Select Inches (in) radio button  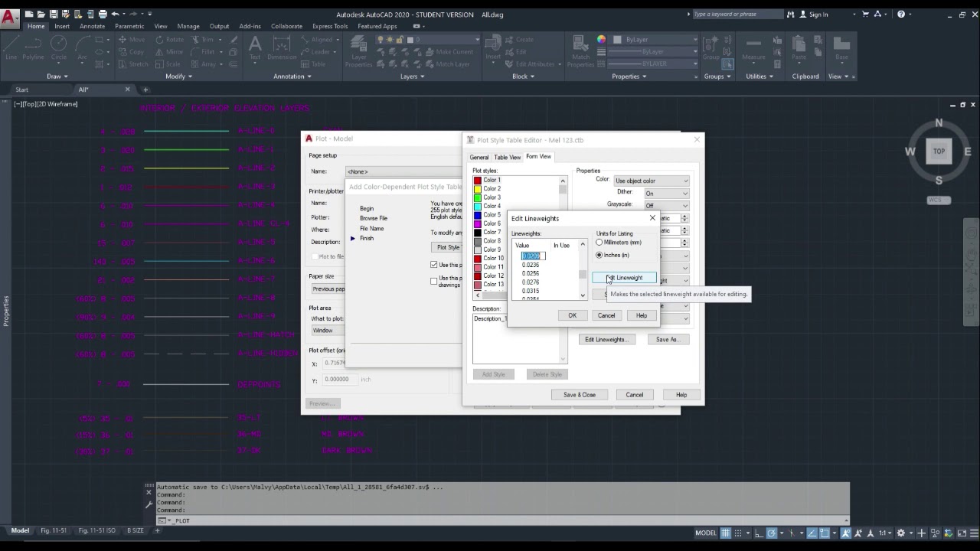click(x=599, y=255)
